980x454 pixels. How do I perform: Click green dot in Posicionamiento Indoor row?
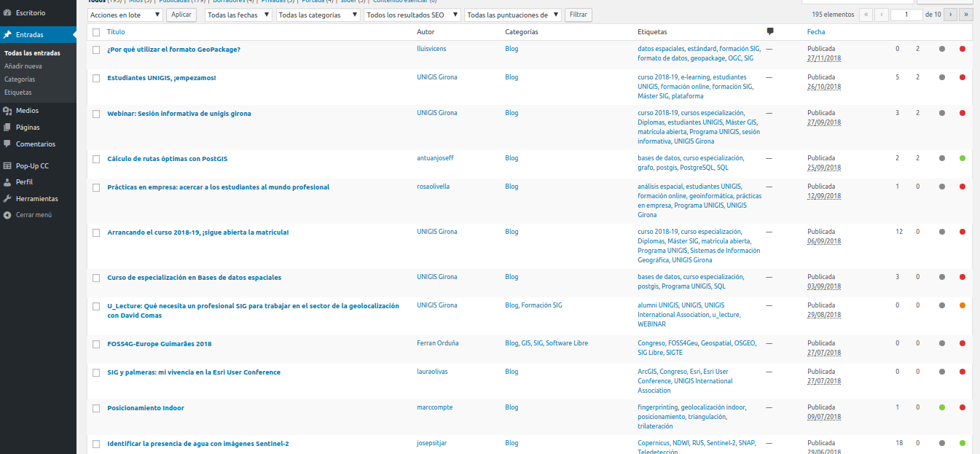942,407
